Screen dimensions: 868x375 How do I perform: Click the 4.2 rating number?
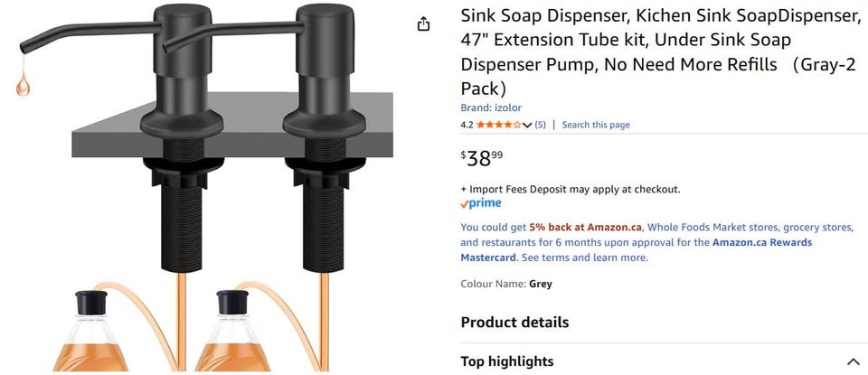coord(467,125)
